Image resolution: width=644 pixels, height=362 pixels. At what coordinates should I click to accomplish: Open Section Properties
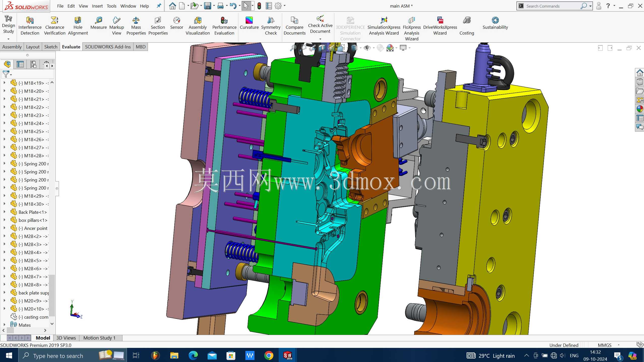[158, 26]
